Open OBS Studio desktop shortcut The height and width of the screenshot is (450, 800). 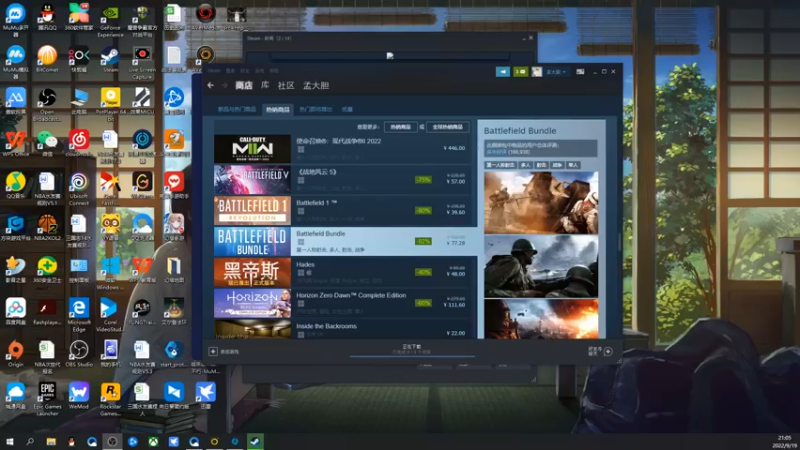pyautogui.click(x=79, y=354)
